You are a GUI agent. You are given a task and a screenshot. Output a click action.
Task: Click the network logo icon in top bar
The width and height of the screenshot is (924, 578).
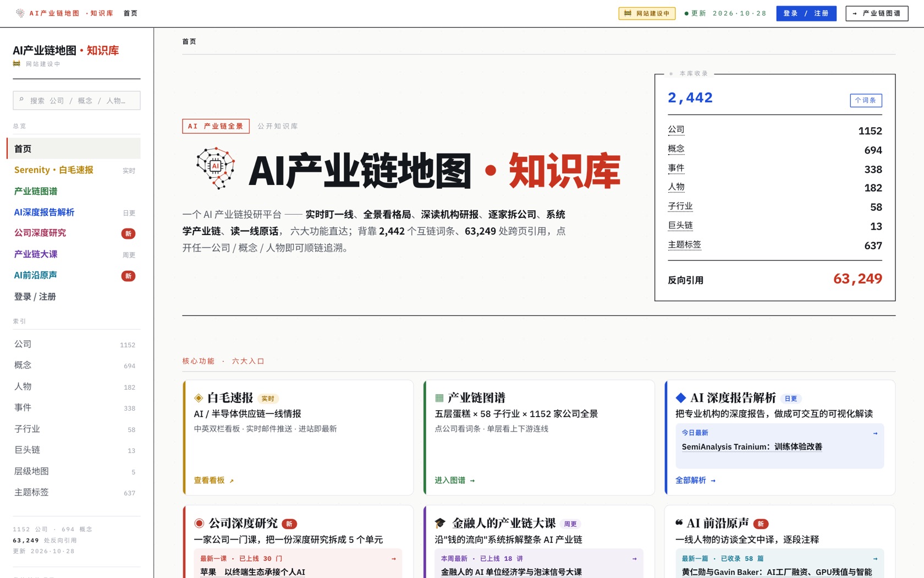point(20,13)
